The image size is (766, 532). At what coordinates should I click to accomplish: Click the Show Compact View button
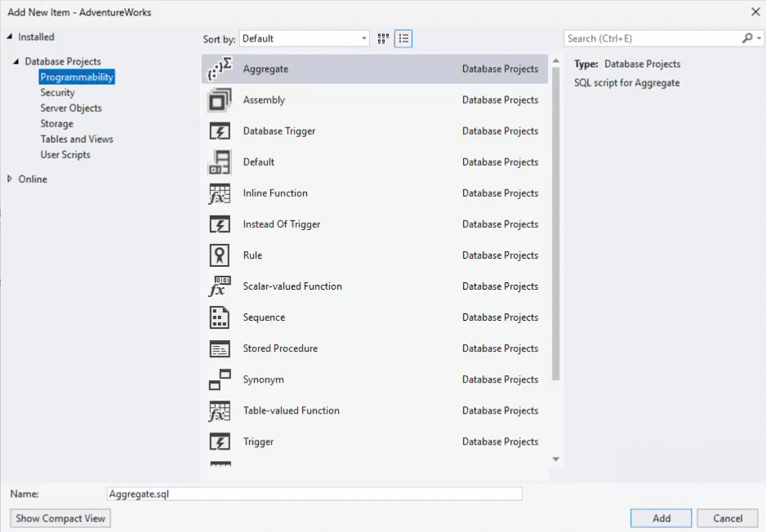59,518
